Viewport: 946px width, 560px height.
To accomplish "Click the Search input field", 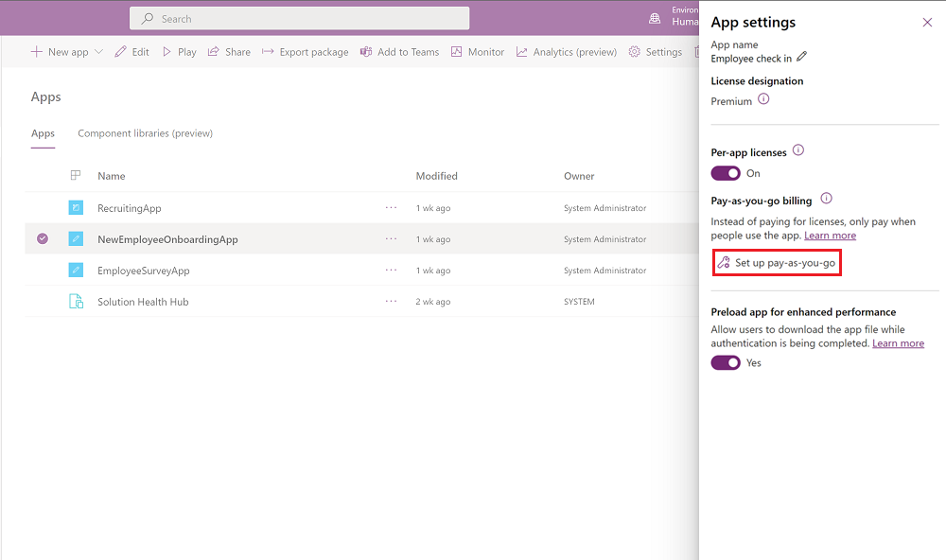I will [x=298, y=17].
